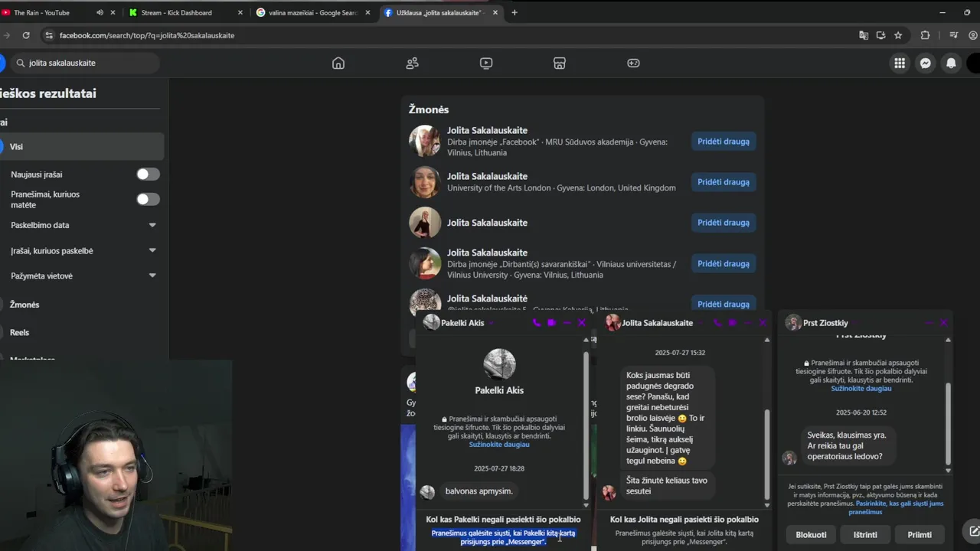Start a video call in Jolita Sakalauskaite chat
Image resolution: width=980 pixels, height=551 pixels.
pos(733,323)
